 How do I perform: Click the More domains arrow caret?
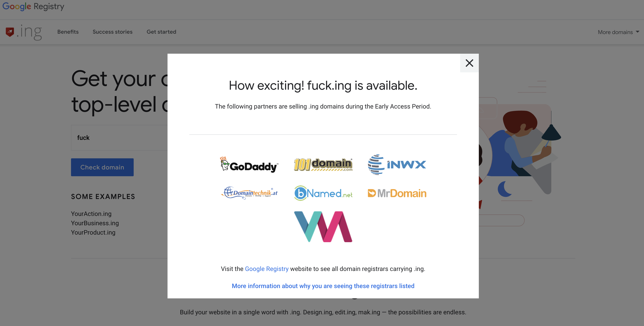(637, 32)
